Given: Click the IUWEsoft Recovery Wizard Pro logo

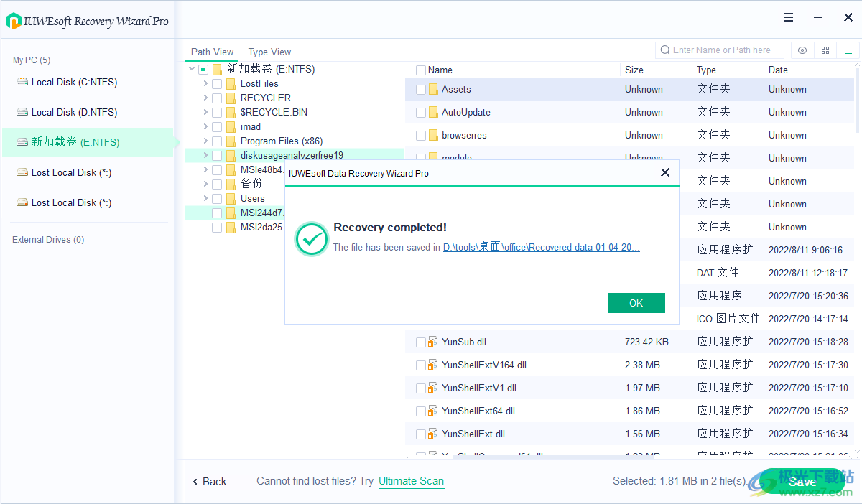Looking at the screenshot, I should click(x=14, y=21).
